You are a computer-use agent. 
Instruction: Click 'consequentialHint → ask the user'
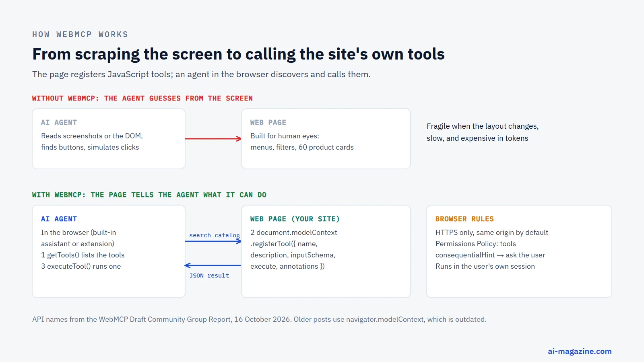(490, 255)
